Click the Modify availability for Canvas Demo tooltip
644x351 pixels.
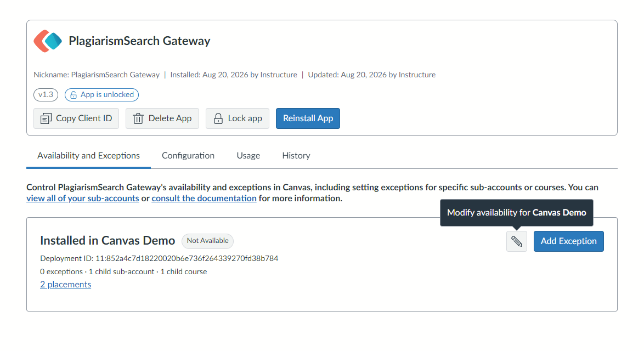(516, 213)
